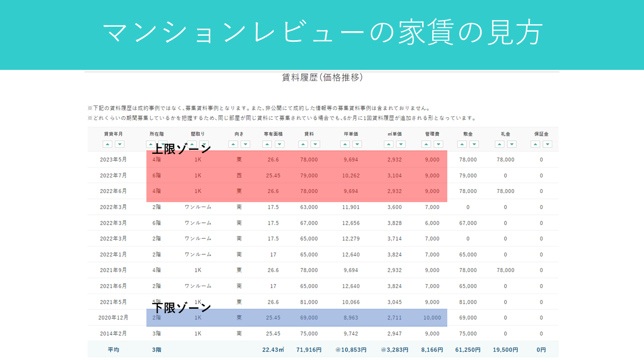Click the 8,963 value in 下限ゾーン row

point(351,318)
